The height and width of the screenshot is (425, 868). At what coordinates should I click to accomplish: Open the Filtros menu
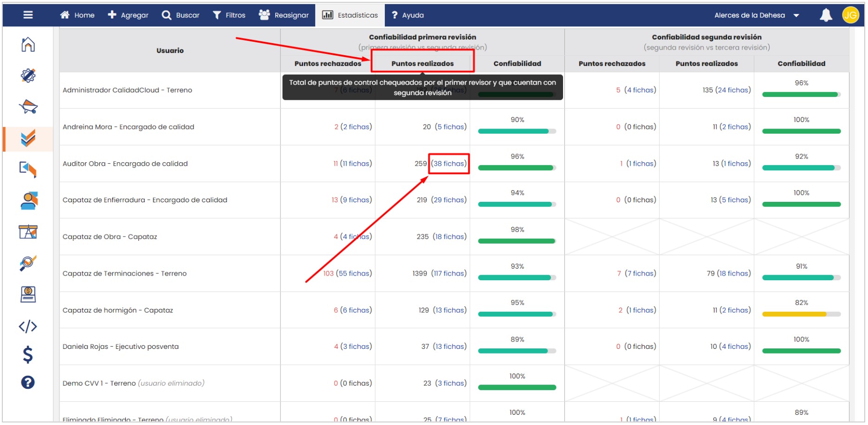coord(229,15)
